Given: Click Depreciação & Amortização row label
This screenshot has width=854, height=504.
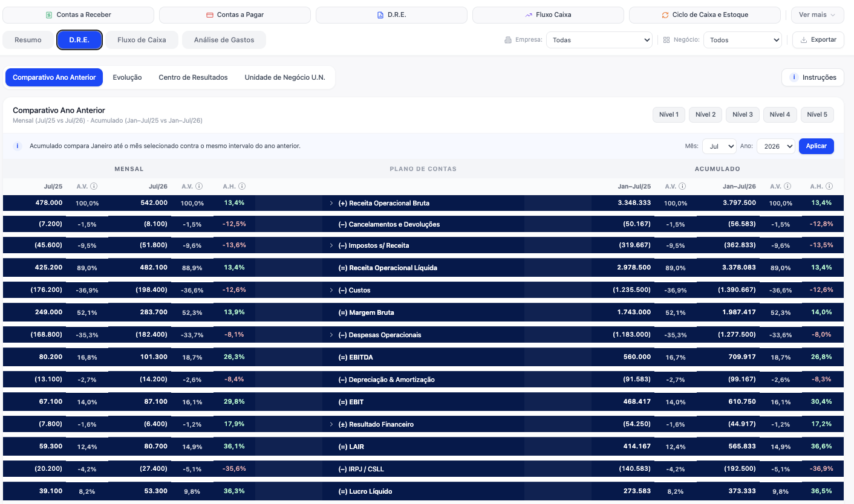Looking at the screenshot, I should (x=386, y=380).
